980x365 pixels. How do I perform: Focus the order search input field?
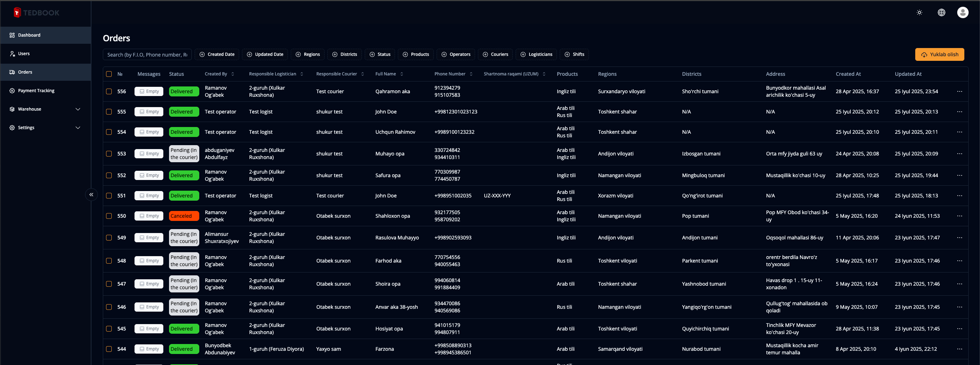point(147,55)
